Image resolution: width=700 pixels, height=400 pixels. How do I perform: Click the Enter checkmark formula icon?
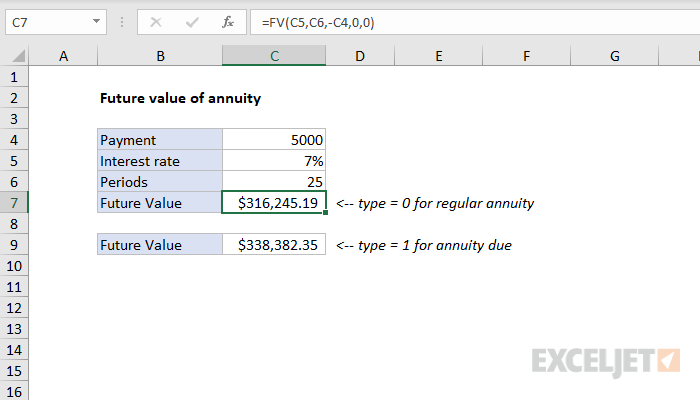pyautogui.click(x=192, y=22)
